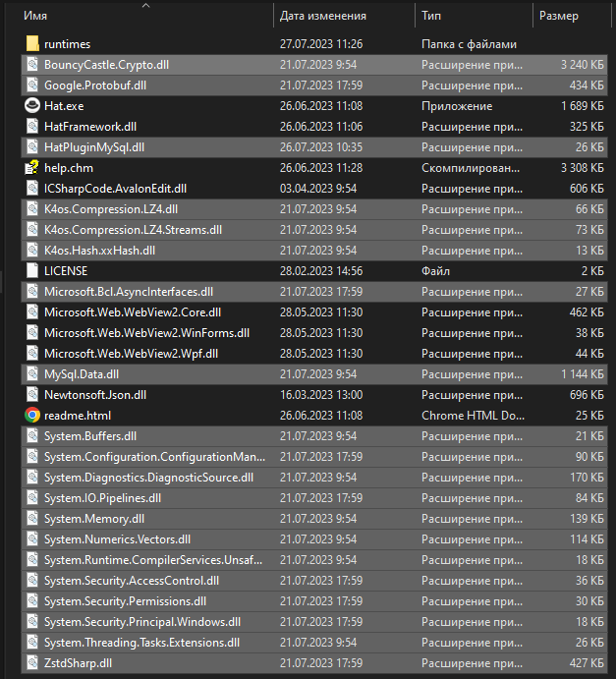Click the sort arrow above Имя column
616x679 pixels.
(146, 6)
